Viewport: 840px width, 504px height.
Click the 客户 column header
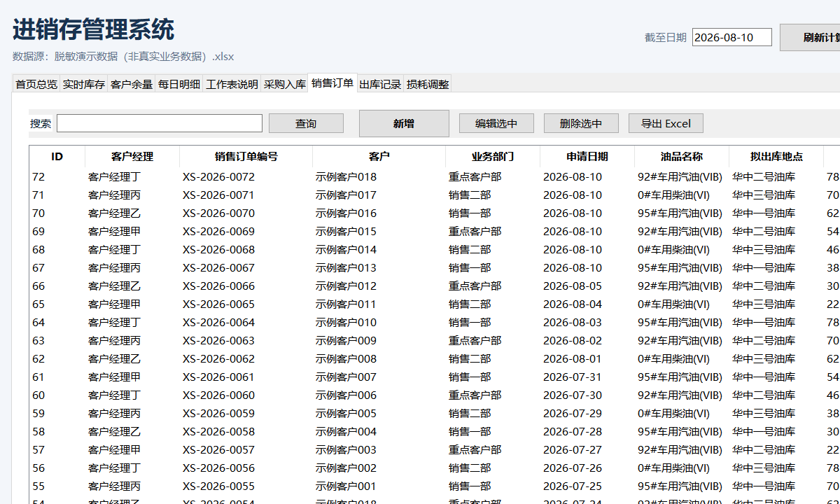coord(379,157)
